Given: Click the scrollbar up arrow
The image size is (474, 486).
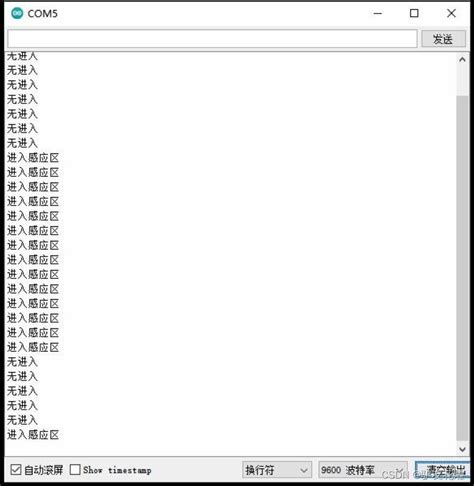Looking at the screenshot, I should (x=462, y=60).
